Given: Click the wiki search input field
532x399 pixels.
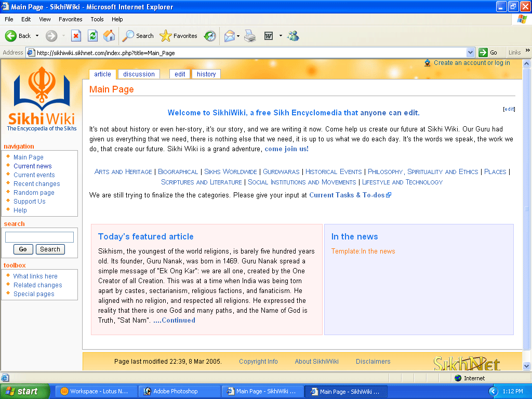Looking at the screenshot, I should point(39,237).
